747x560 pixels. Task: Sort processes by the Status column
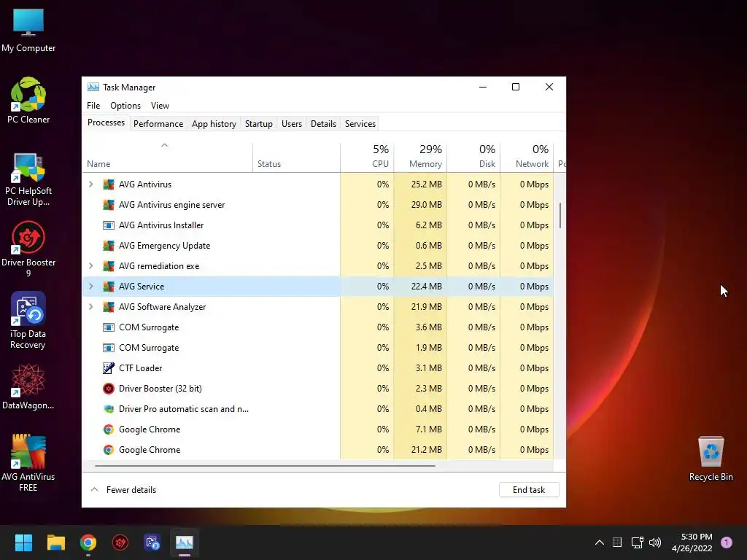296,157
